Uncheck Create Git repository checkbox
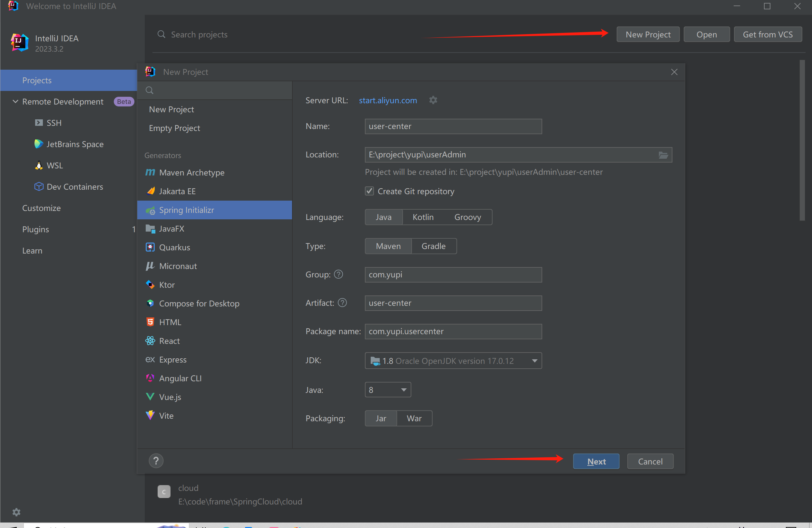 [369, 191]
